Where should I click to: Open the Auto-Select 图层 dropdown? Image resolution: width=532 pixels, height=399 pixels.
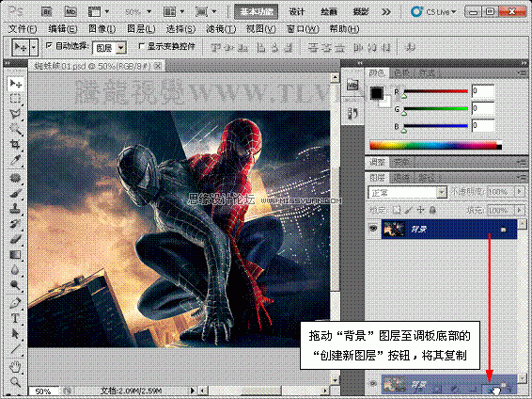coord(121,48)
